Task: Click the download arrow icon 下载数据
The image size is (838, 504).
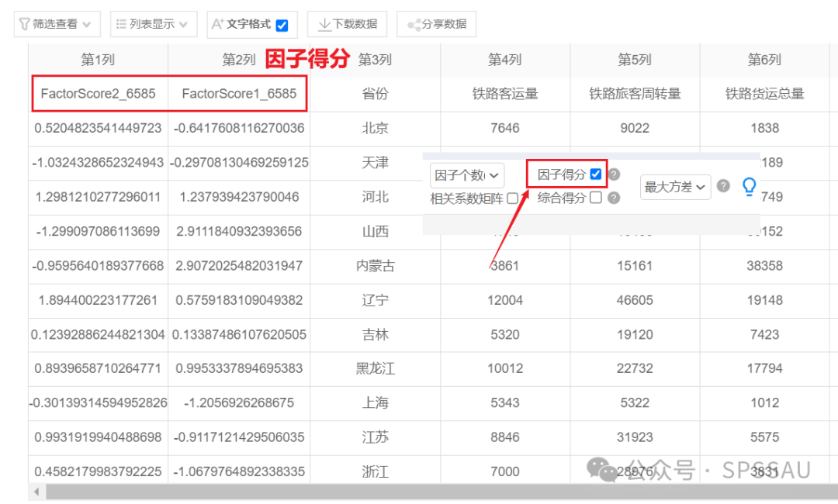Action: point(324,24)
